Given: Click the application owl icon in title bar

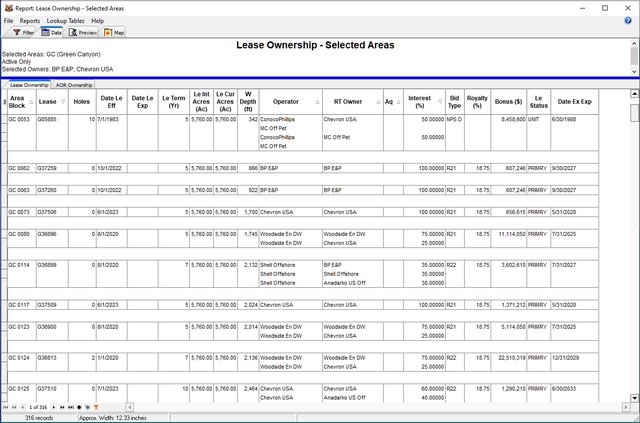Looking at the screenshot, I should pyautogui.click(x=9, y=8).
